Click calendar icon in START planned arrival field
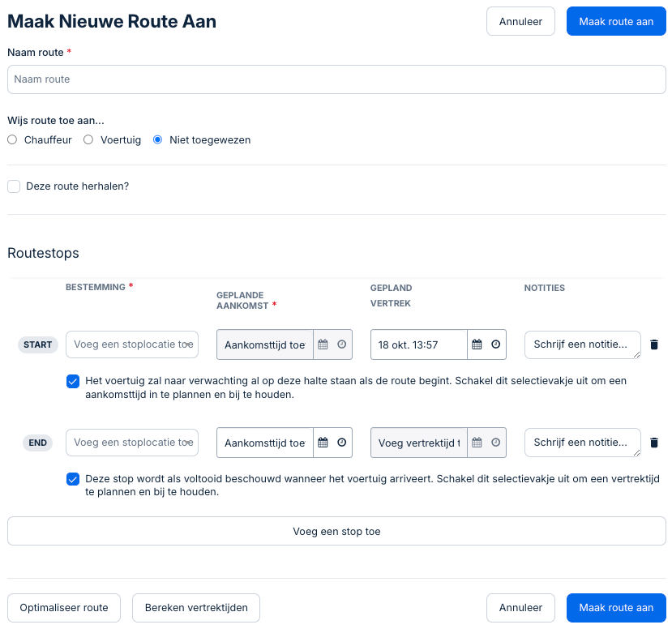The width and height of the screenshot is (672, 629). point(323,344)
